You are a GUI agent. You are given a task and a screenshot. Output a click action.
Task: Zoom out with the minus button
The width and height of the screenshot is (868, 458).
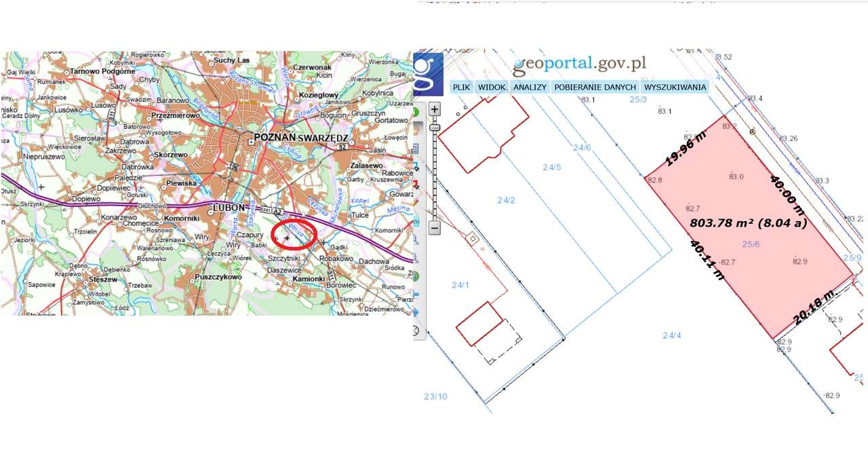pos(435,228)
